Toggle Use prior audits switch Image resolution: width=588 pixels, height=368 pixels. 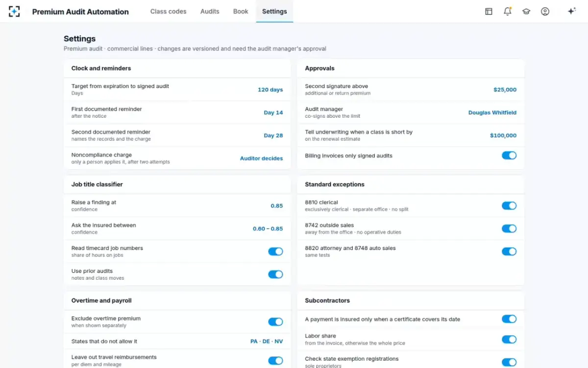275,274
